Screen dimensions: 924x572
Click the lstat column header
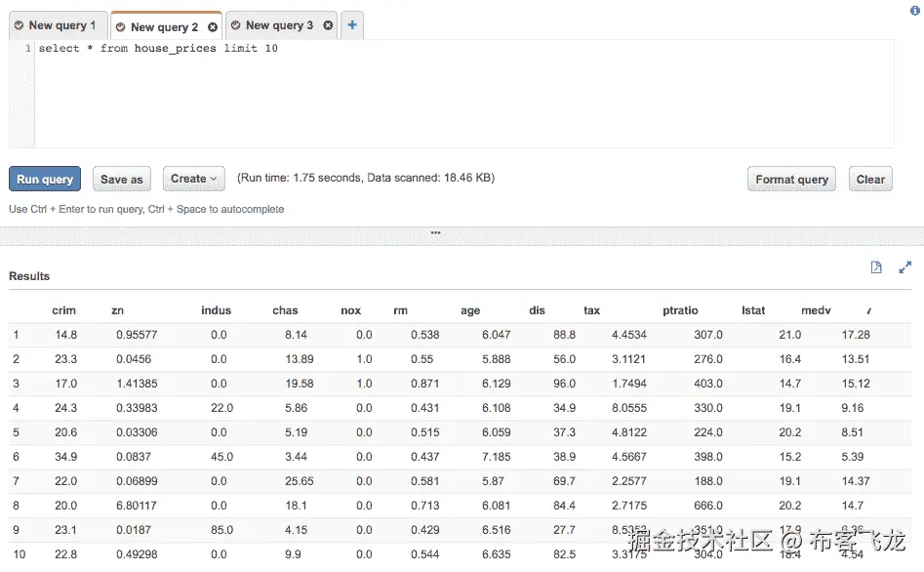(753, 310)
